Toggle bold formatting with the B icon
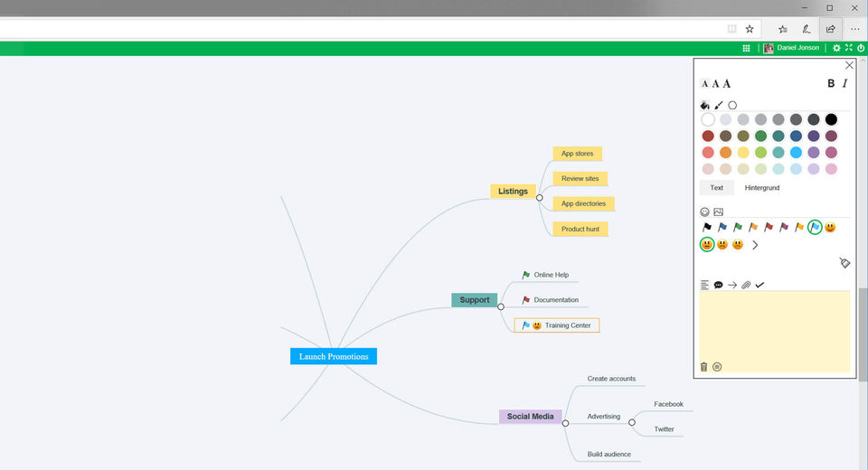 coord(830,83)
